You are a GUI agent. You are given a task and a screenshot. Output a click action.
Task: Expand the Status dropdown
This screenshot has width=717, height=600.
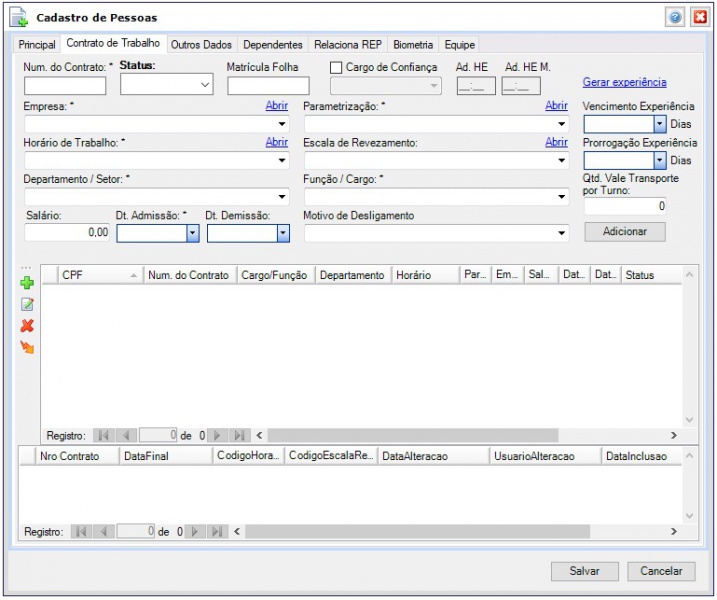point(205,86)
